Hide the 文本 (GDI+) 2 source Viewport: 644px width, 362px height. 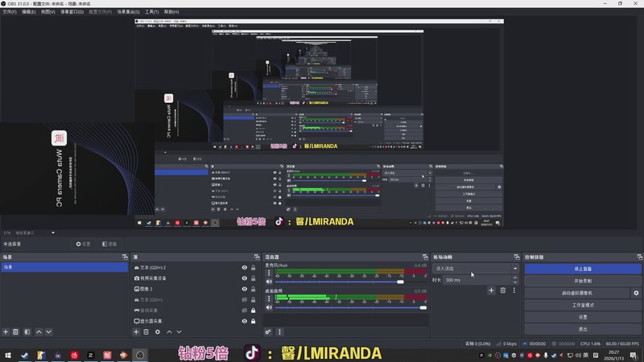[x=245, y=268]
